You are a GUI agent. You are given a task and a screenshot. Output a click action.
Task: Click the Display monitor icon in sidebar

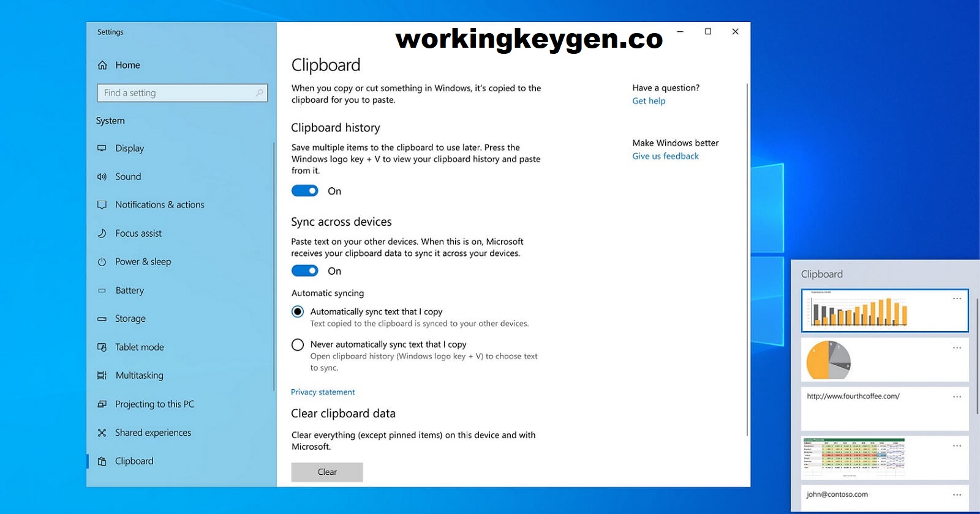(x=102, y=148)
